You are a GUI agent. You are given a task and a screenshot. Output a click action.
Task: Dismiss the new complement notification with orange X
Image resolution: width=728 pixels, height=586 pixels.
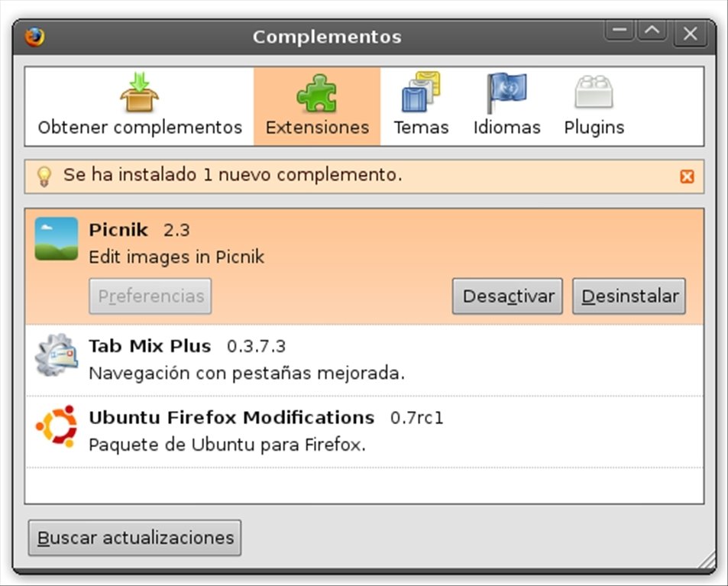[688, 176]
